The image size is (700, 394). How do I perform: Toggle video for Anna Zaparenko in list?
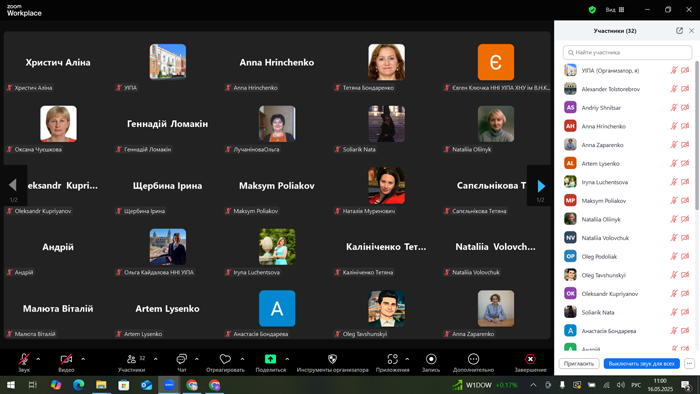(685, 145)
